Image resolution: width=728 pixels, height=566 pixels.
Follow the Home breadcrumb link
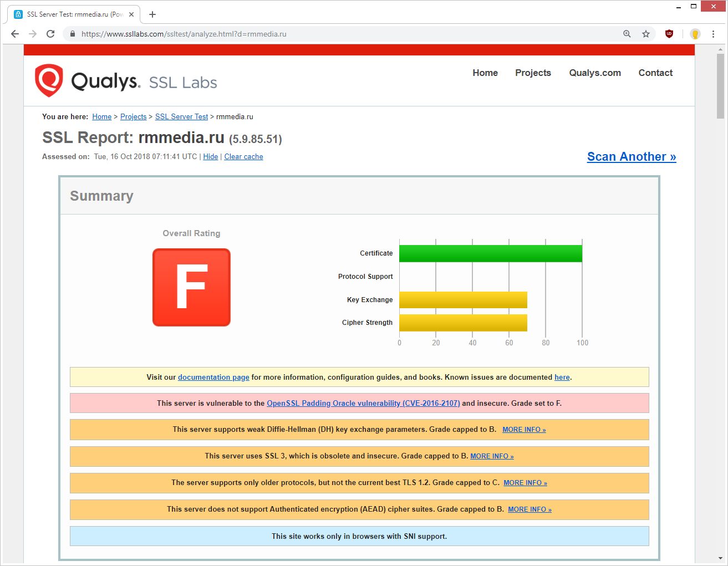click(x=102, y=116)
